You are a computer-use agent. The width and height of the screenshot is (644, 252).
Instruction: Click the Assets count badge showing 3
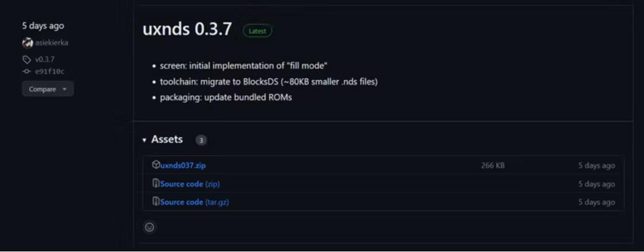pyautogui.click(x=201, y=140)
